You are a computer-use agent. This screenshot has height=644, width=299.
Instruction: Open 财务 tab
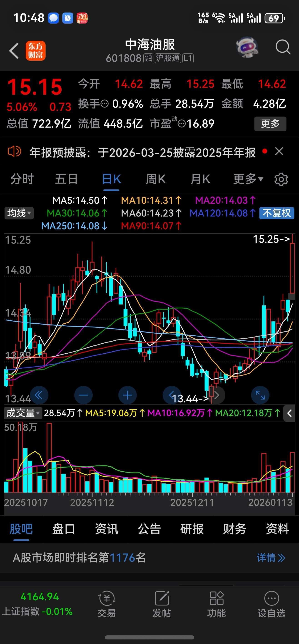click(x=235, y=529)
